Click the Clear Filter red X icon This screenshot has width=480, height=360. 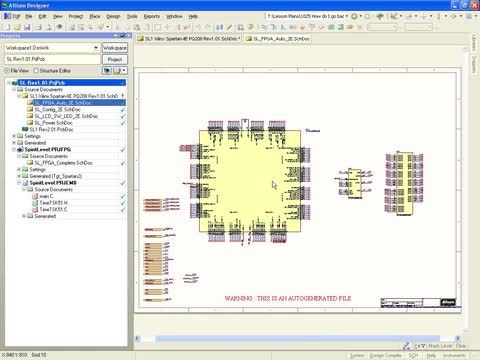(x=187, y=27)
